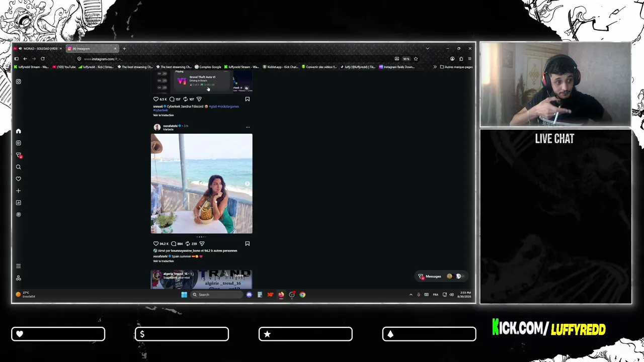Open the Marbella location link
This screenshot has width=644, height=362.
tap(168, 130)
